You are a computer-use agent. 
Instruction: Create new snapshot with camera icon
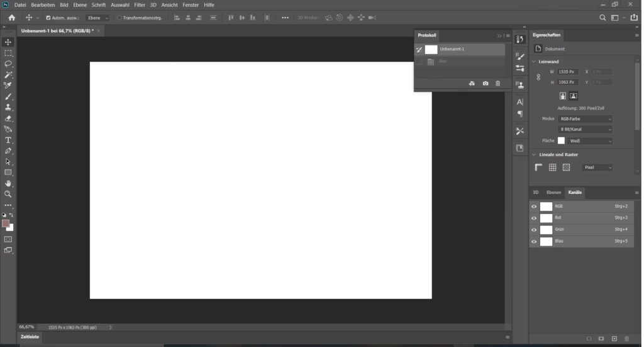[x=486, y=83]
